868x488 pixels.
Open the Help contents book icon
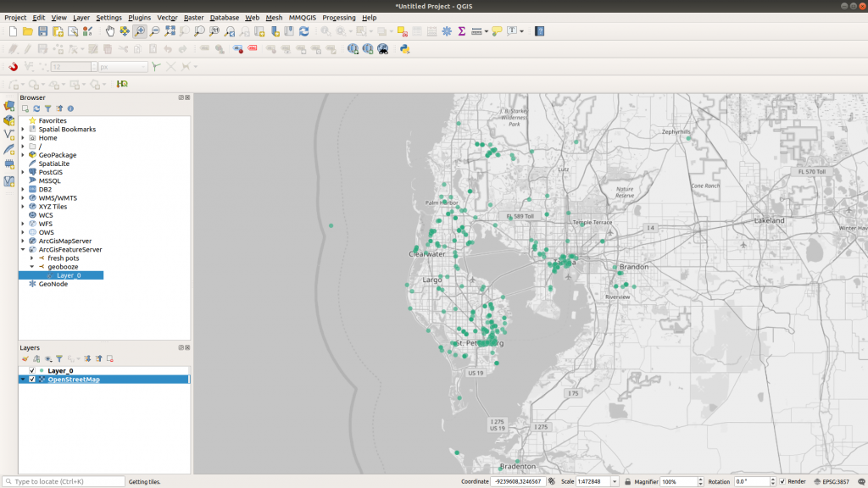540,31
